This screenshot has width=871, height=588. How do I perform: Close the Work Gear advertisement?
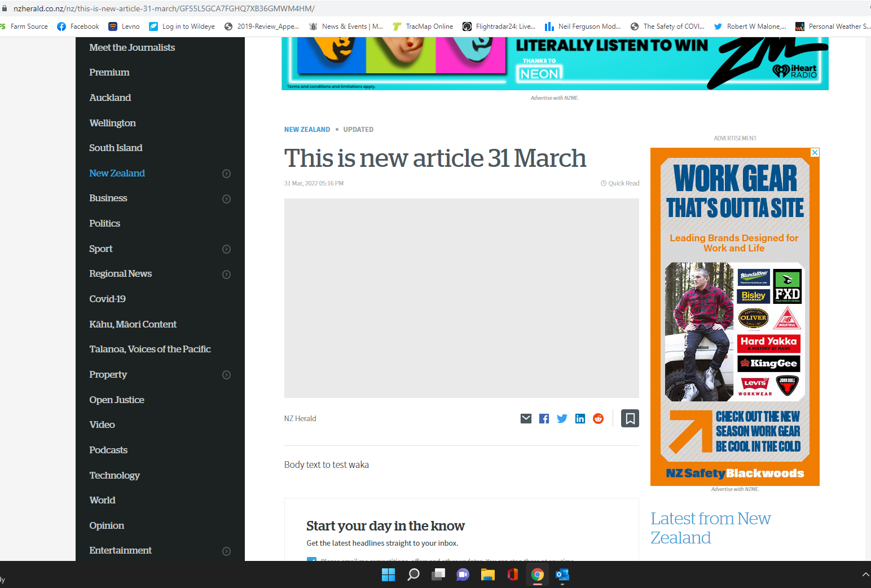pyautogui.click(x=815, y=152)
